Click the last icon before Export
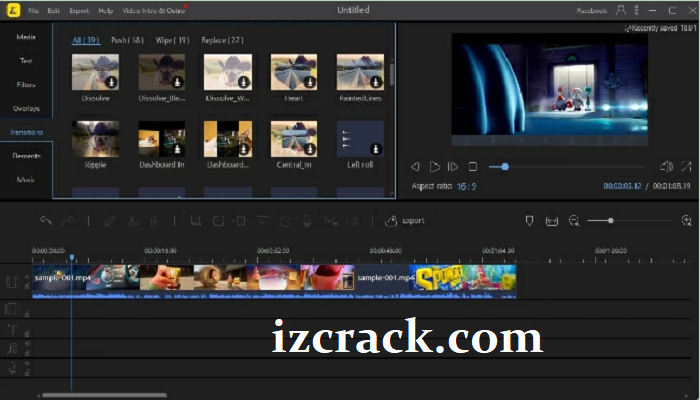700x400 pixels. (352, 221)
